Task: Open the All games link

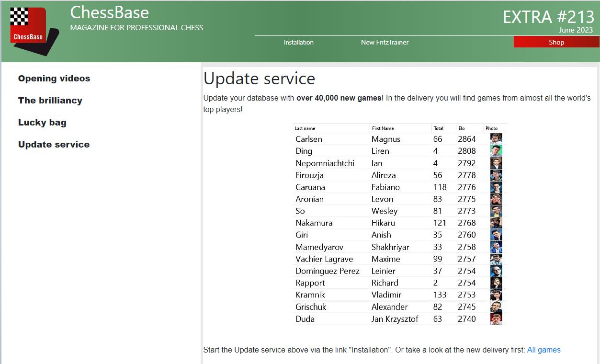Action: [x=543, y=350]
